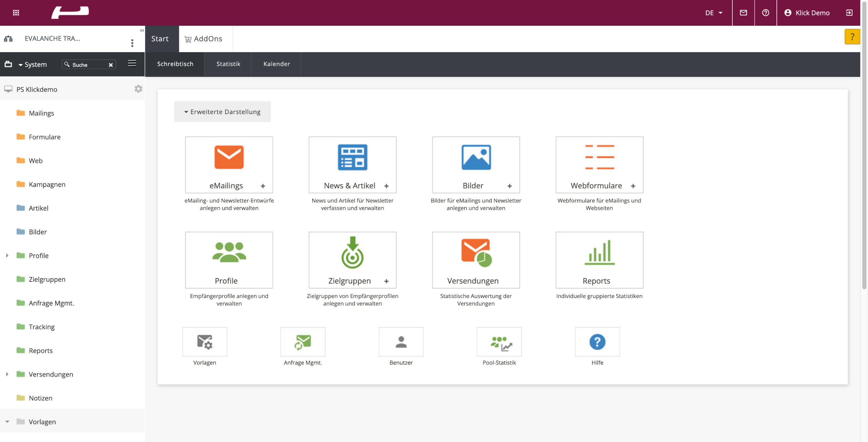The width and height of the screenshot is (868, 442).
Task: Open the Schreibtisch tab
Action: coord(175,64)
